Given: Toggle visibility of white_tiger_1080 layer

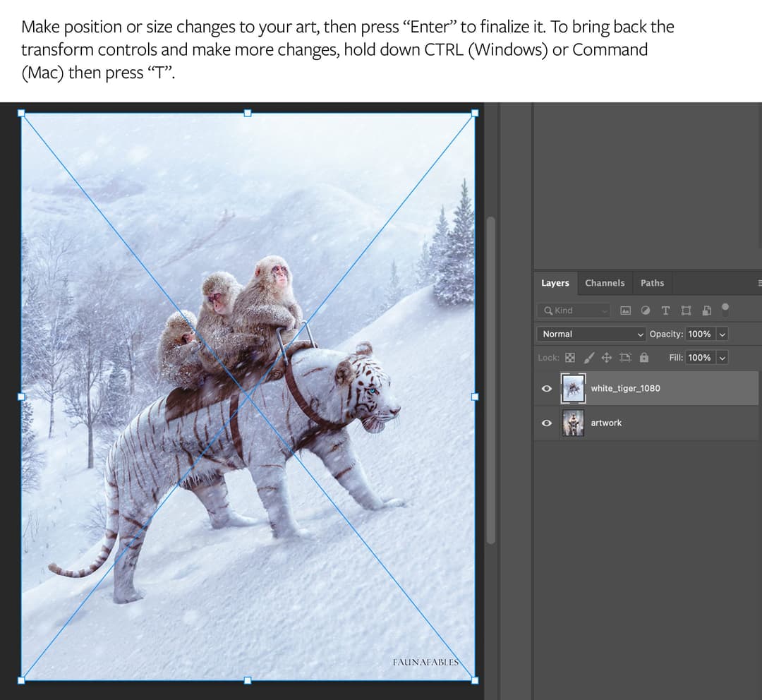Looking at the screenshot, I should tap(545, 388).
